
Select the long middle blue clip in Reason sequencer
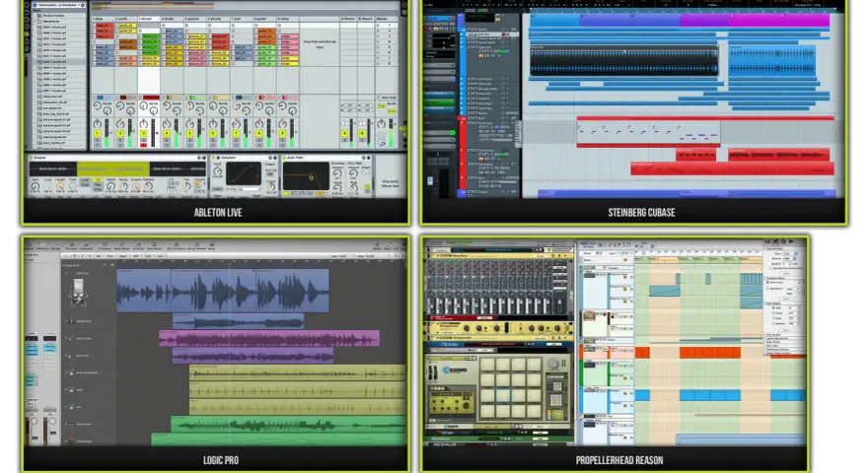pyautogui.click(x=709, y=395)
